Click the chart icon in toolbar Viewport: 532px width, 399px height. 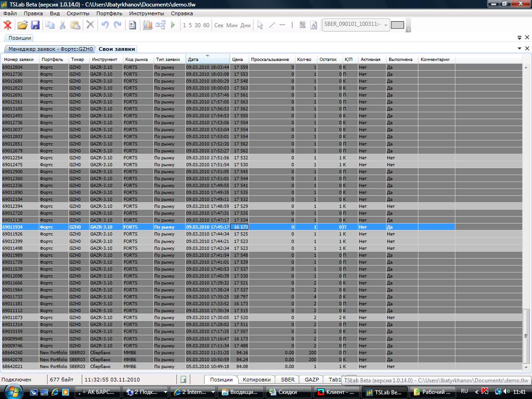[x=147, y=25]
